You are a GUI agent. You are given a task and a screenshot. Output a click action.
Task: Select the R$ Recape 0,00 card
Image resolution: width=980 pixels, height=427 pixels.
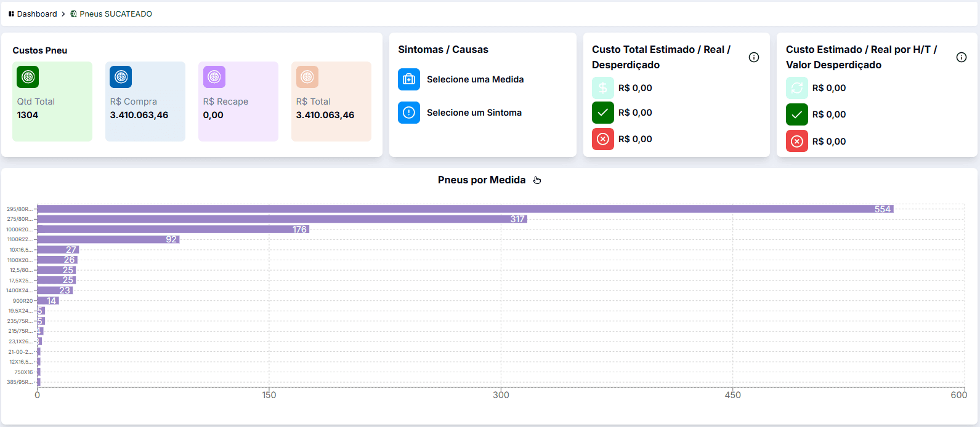point(238,102)
